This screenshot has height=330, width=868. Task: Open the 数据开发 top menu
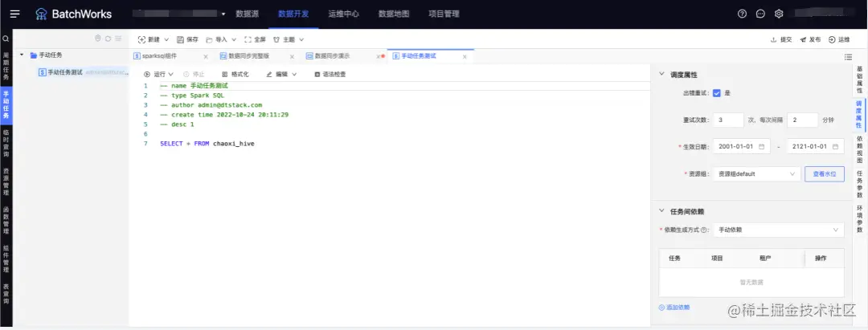point(293,14)
